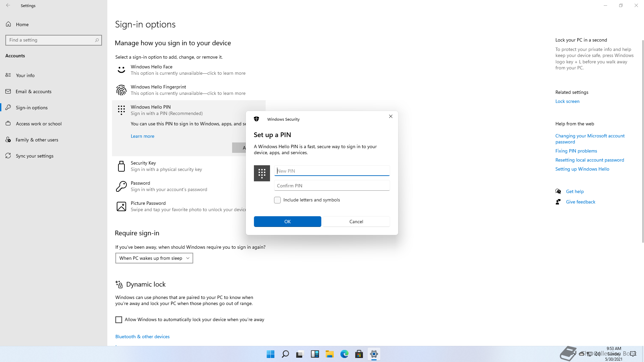Viewport: 644px width, 362px height.
Task: Open Changing your Microsoft account password link
Action: (590, 139)
